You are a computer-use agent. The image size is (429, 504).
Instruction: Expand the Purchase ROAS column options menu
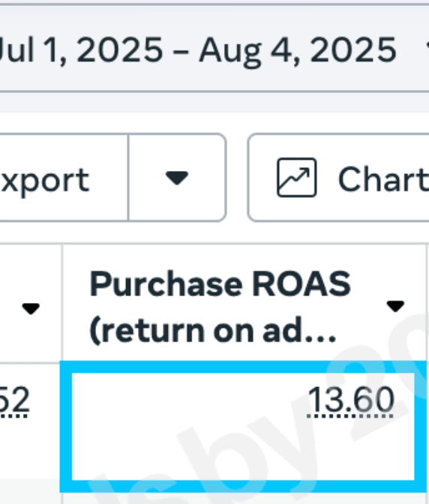[395, 306]
